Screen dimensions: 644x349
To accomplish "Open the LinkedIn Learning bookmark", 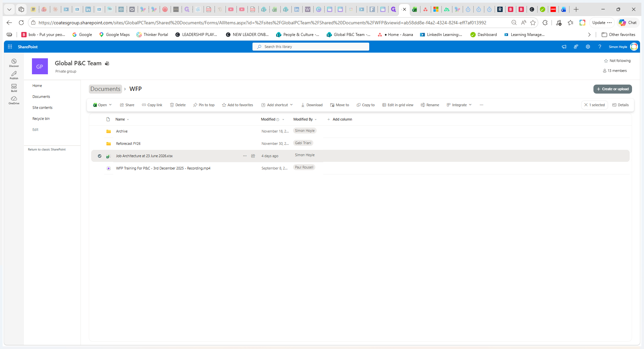I will point(441,35).
